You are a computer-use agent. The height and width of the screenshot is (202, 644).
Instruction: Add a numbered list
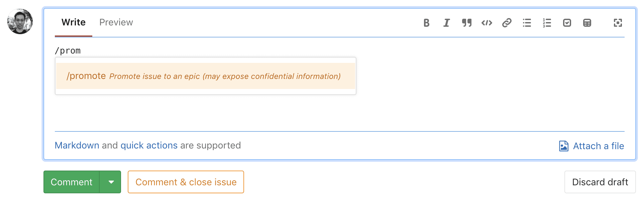tap(547, 23)
